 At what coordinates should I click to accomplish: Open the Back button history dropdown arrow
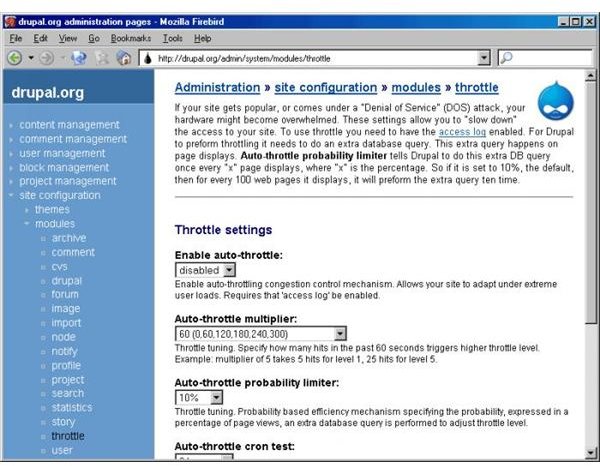click(31, 58)
